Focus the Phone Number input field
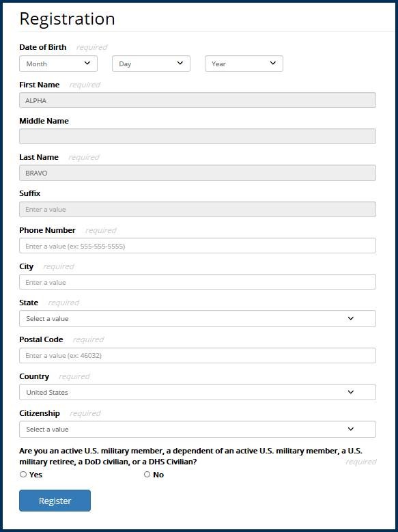 197,246
